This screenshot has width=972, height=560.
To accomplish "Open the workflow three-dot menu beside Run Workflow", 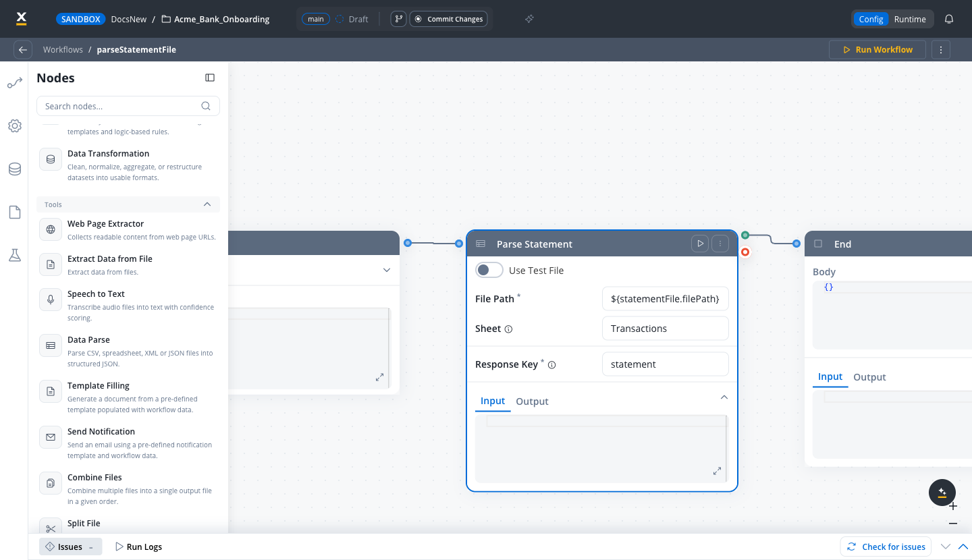I will tap(941, 49).
